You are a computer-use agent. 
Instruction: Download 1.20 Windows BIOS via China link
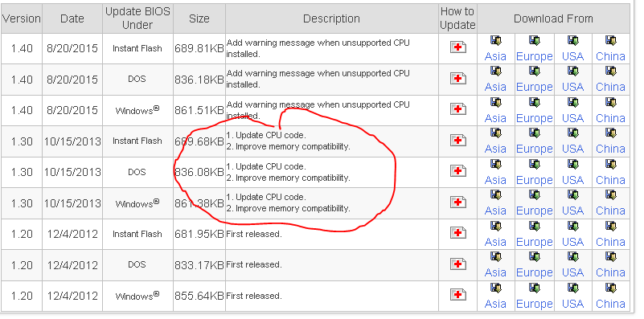pyautogui.click(x=610, y=304)
